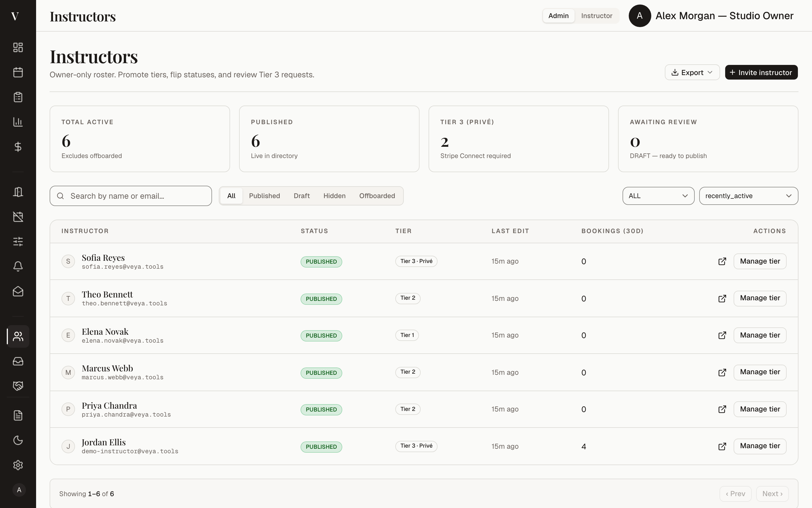Open the building studio icon in sidebar
The height and width of the screenshot is (508, 812).
(x=18, y=192)
